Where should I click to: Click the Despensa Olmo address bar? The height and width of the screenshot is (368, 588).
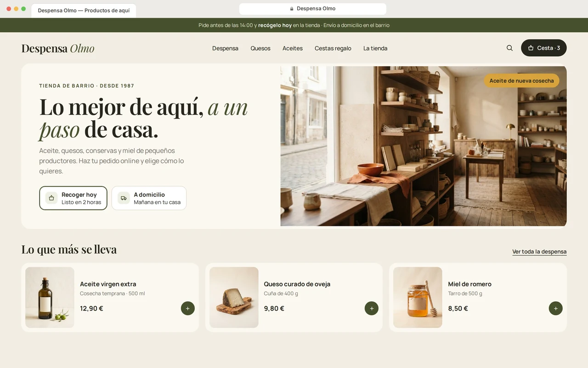(x=312, y=9)
